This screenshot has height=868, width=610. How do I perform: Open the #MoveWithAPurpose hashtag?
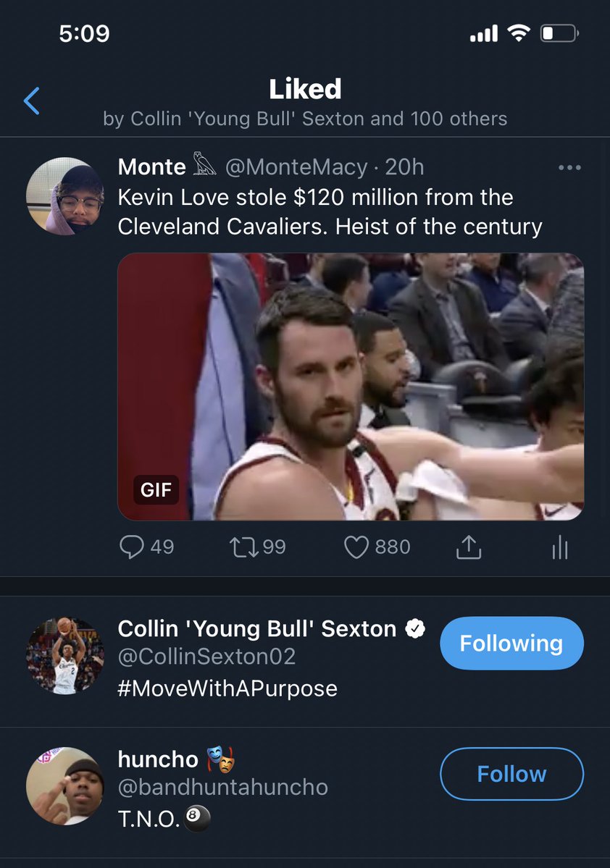tap(227, 688)
